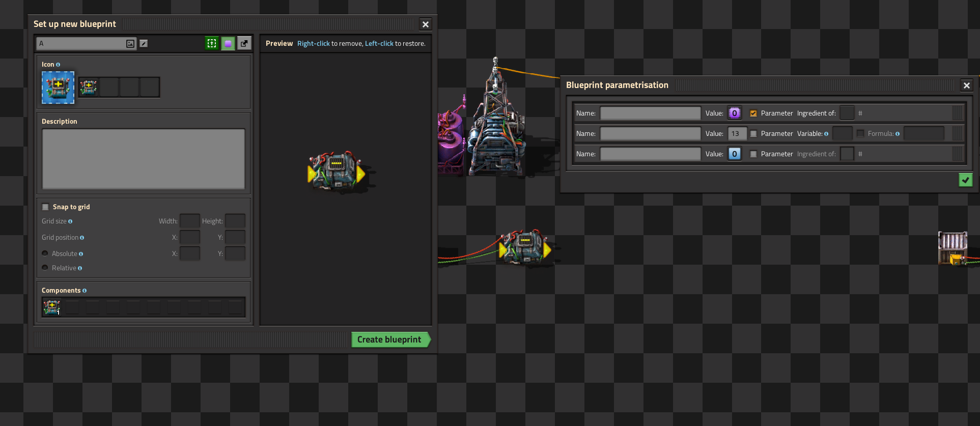Viewport: 980px width, 426px height.
Task: Click the Value field showing 13
Action: click(x=737, y=133)
